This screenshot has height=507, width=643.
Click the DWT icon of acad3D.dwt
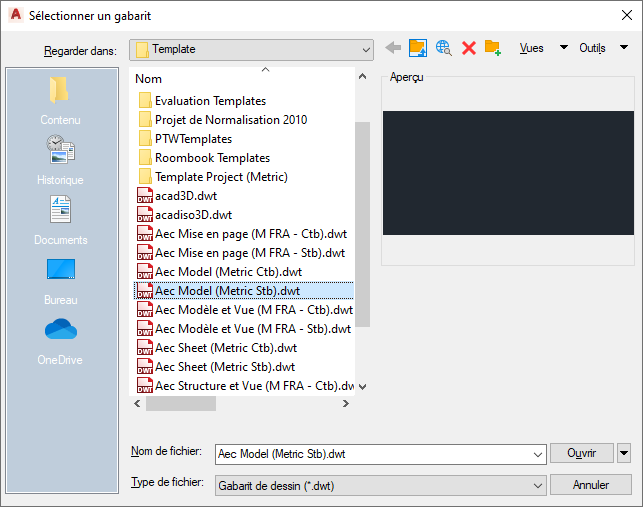click(x=145, y=196)
